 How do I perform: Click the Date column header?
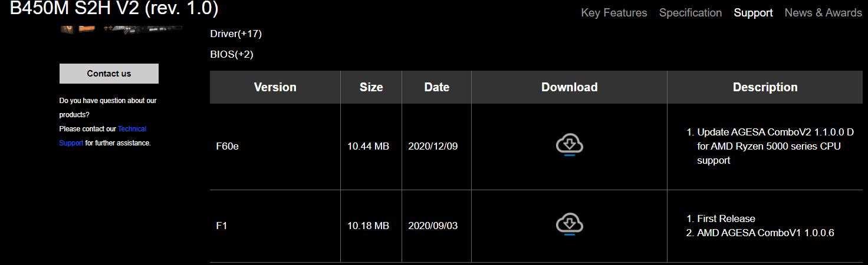pos(436,87)
